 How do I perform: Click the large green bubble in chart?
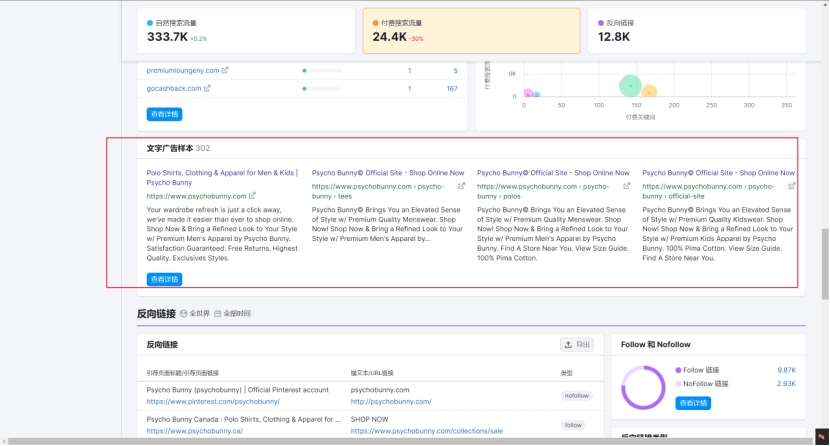tap(629, 86)
